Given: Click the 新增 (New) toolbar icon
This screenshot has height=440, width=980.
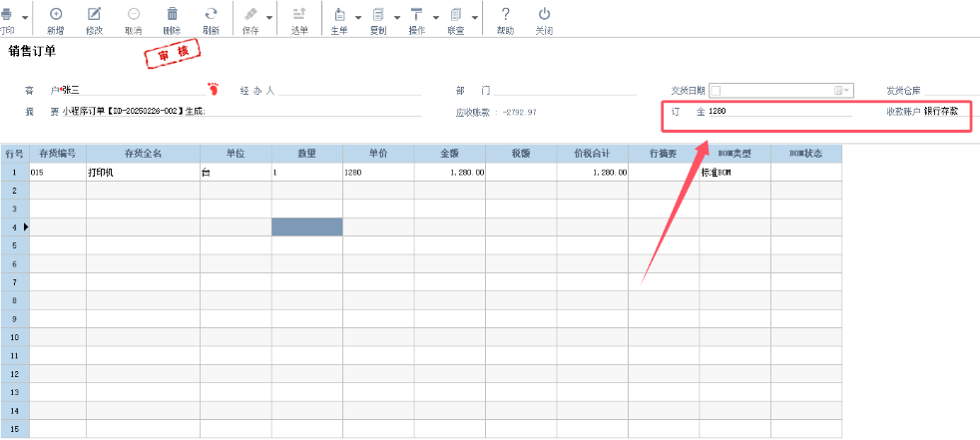Looking at the screenshot, I should [56, 14].
